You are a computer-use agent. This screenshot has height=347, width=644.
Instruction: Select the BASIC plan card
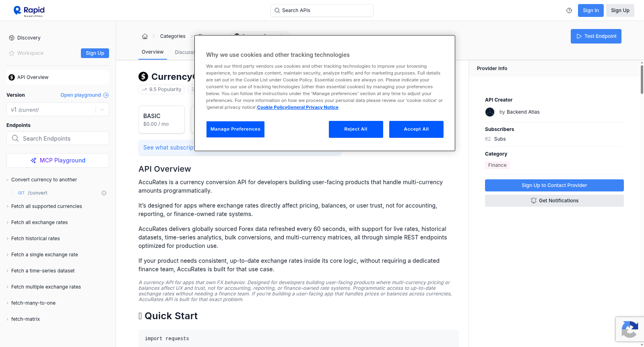161,120
